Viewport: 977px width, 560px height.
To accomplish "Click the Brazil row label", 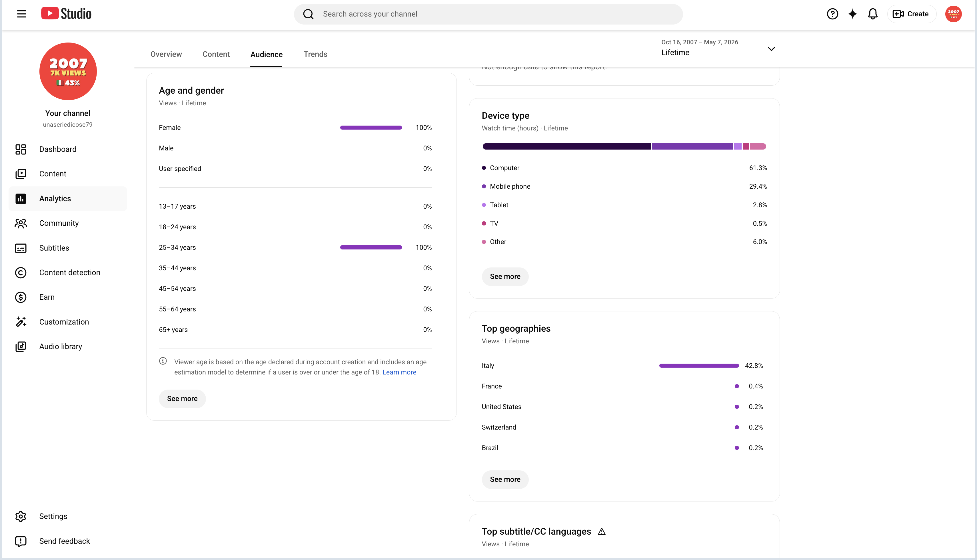I will 490,448.
